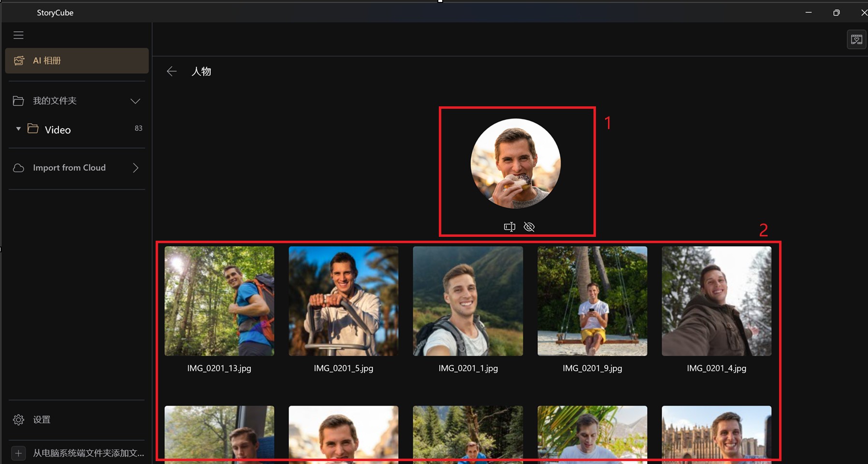Select the Video folder

point(77,129)
